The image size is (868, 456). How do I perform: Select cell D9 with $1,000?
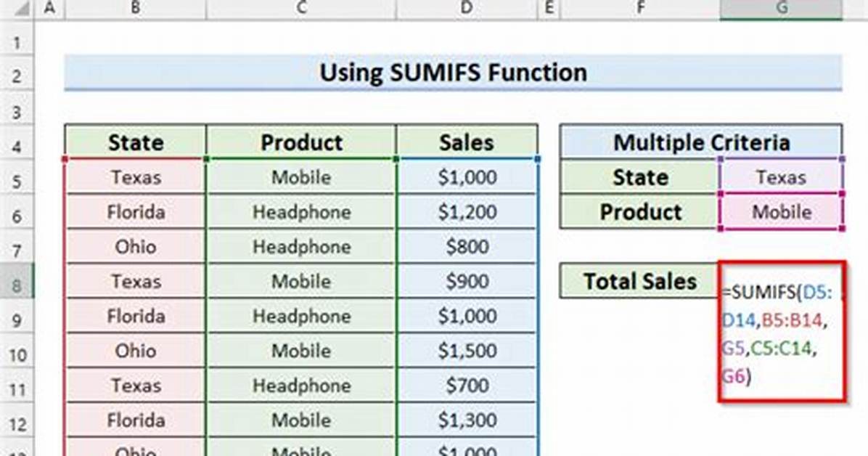pyautogui.click(x=467, y=316)
